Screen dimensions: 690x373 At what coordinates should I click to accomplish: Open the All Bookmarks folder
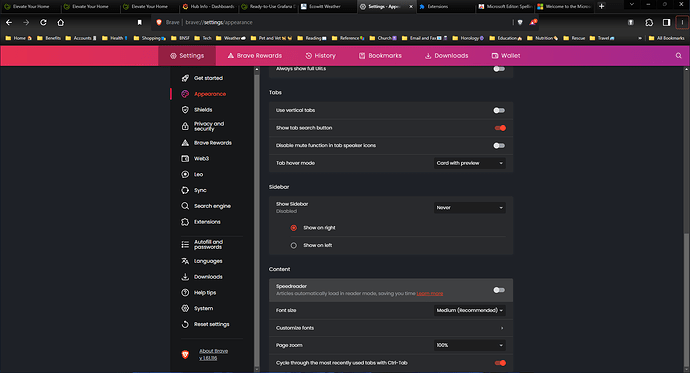click(x=666, y=38)
